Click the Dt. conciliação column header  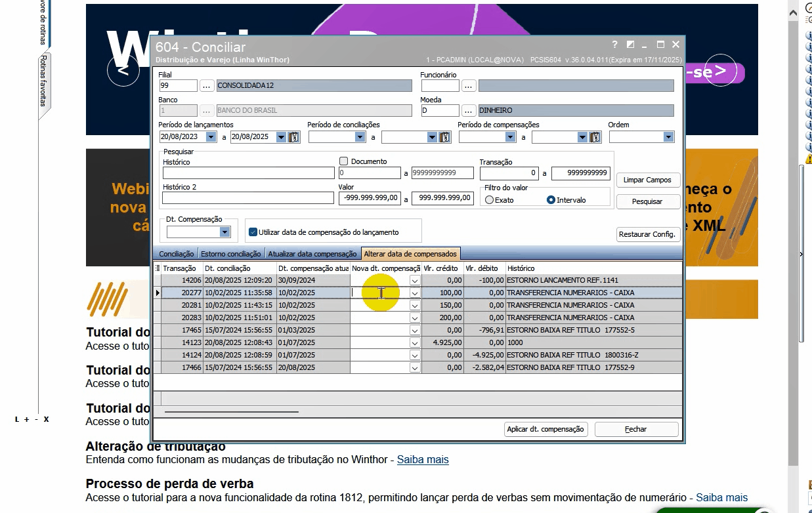pyautogui.click(x=240, y=268)
